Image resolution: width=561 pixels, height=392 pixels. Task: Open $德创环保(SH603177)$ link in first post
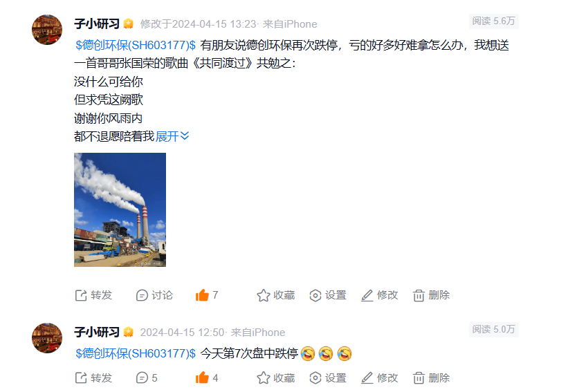pyautogui.click(x=136, y=45)
